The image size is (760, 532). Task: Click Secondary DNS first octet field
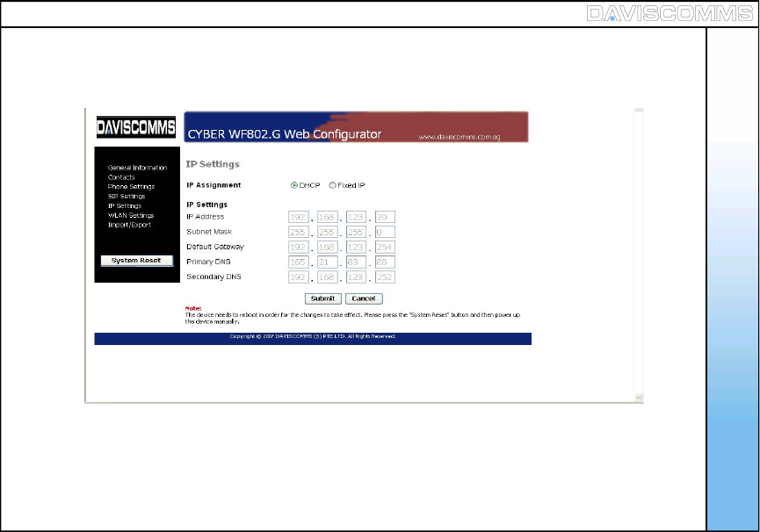coord(298,277)
